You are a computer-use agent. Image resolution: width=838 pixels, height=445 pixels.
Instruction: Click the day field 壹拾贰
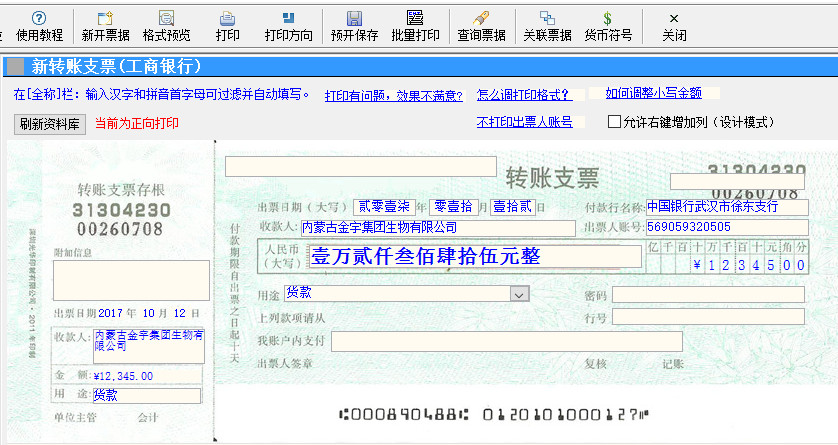click(513, 207)
